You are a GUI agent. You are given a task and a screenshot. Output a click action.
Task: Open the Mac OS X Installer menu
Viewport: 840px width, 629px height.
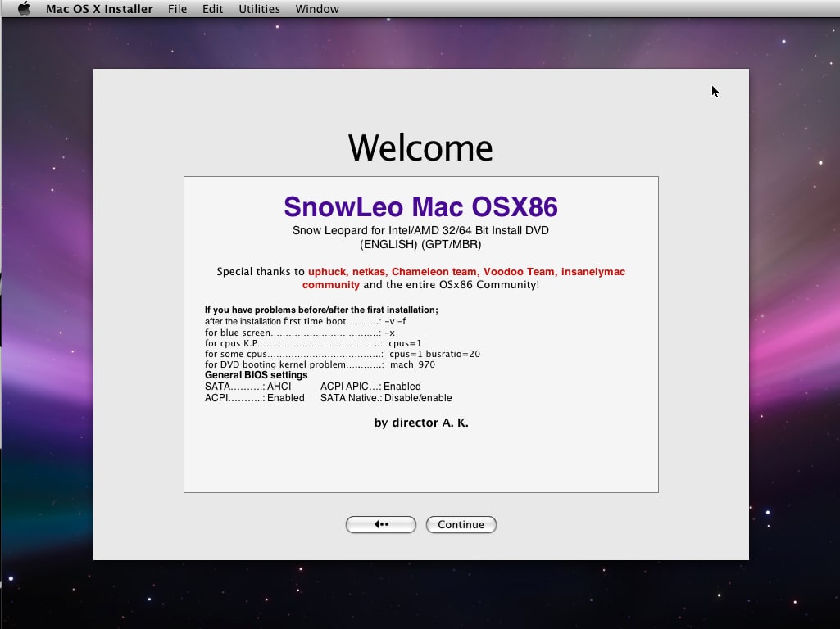pyautogui.click(x=99, y=9)
